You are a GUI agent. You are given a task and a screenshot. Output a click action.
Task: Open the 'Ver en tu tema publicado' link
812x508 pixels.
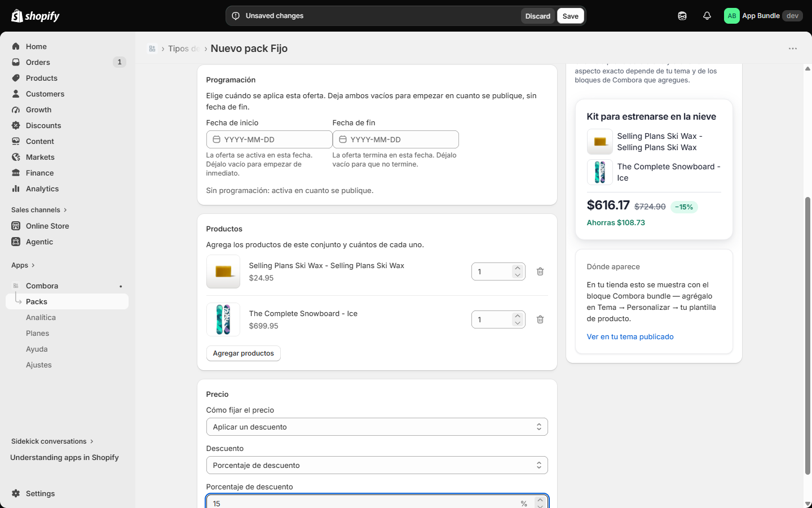[x=630, y=336]
